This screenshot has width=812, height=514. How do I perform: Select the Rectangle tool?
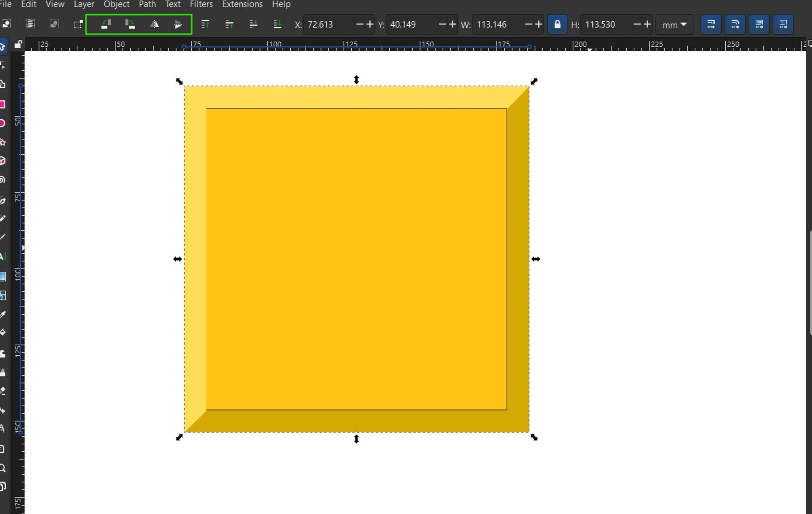tap(2, 105)
